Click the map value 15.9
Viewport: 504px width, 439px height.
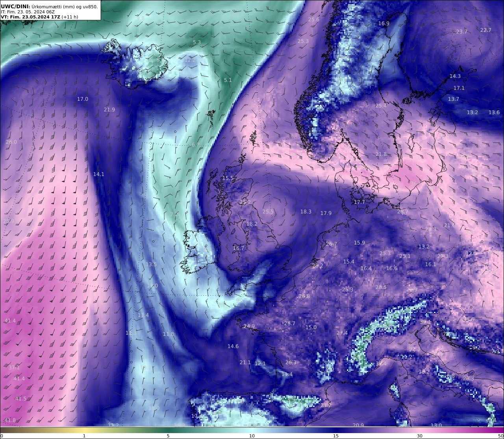tap(359, 243)
